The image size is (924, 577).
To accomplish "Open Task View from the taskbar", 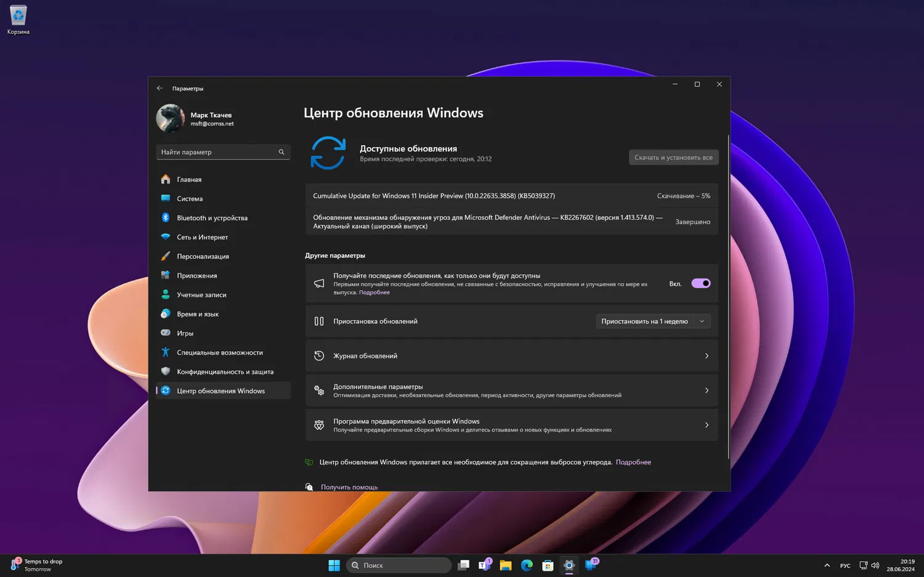I will tap(464, 565).
